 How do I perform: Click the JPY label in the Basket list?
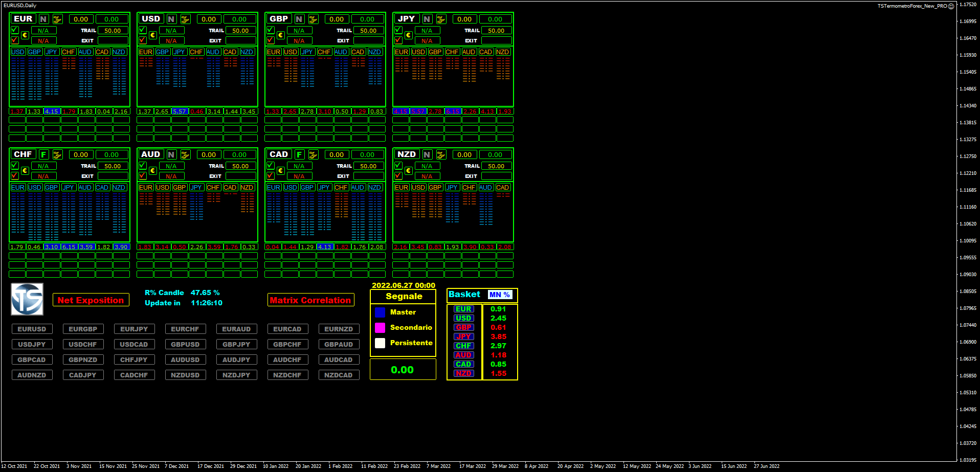click(464, 336)
